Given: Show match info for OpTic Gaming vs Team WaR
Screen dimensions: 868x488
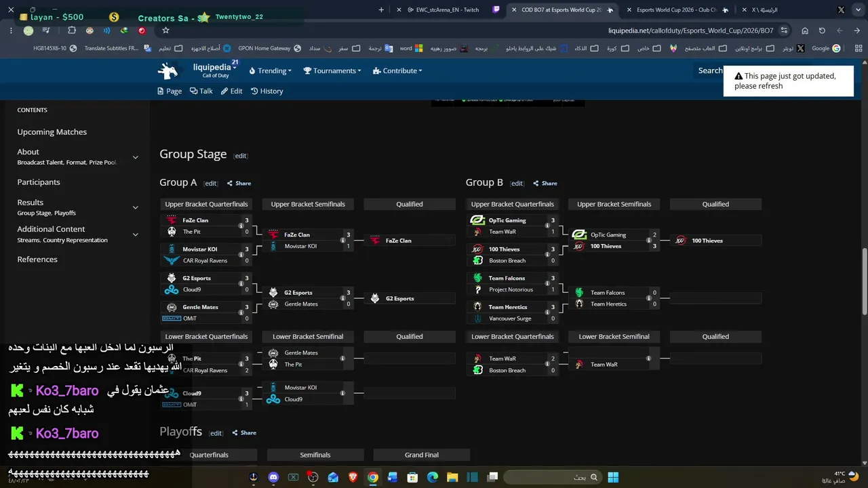Looking at the screenshot, I should click(x=547, y=226).
